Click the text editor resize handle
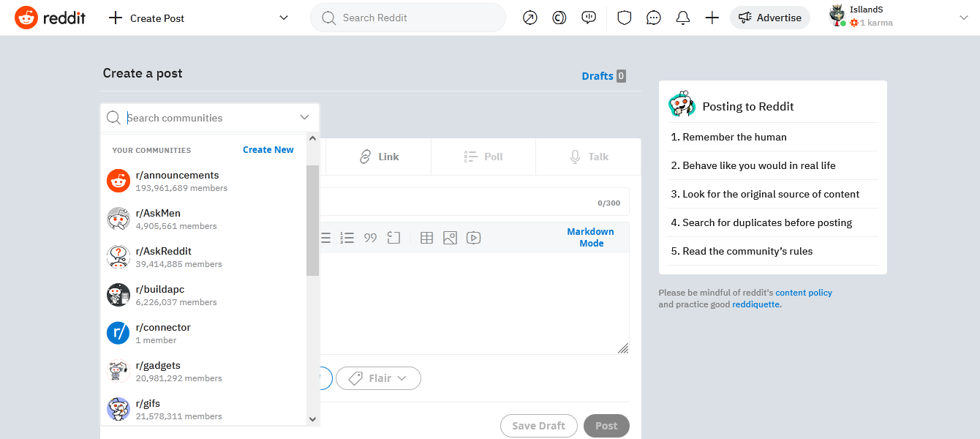 622,348
